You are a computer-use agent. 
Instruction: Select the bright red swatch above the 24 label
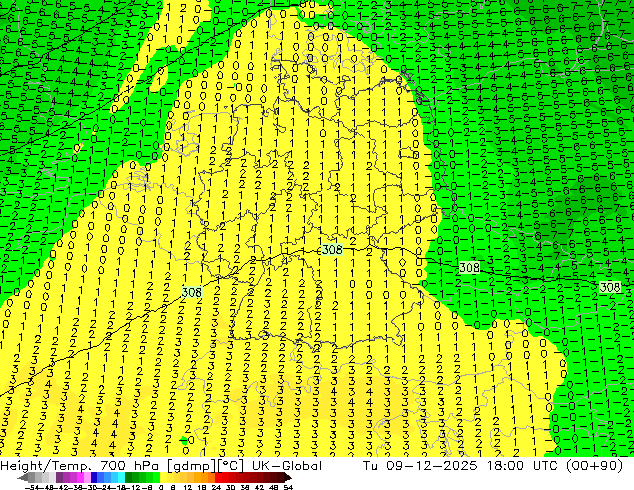coord(218,477)
